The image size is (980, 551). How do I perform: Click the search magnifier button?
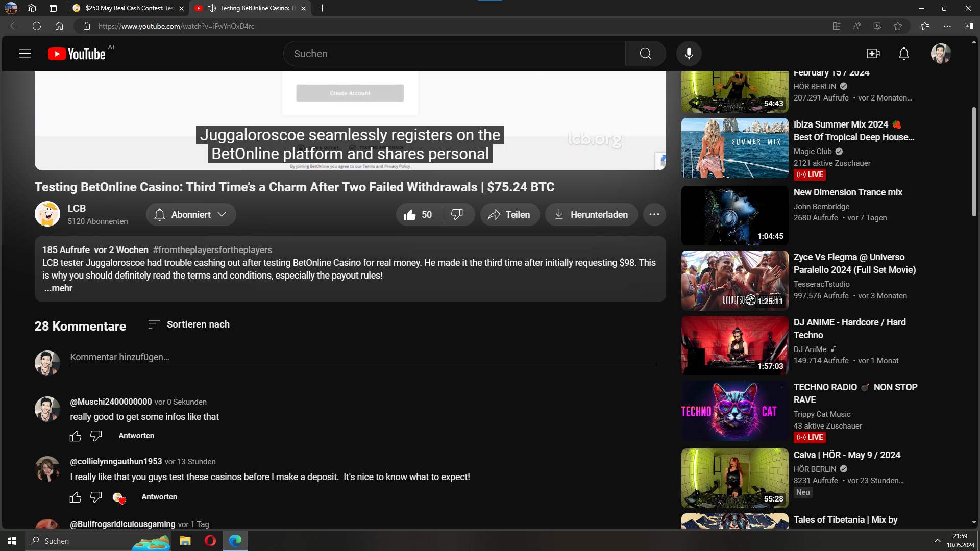coord(645,54)
